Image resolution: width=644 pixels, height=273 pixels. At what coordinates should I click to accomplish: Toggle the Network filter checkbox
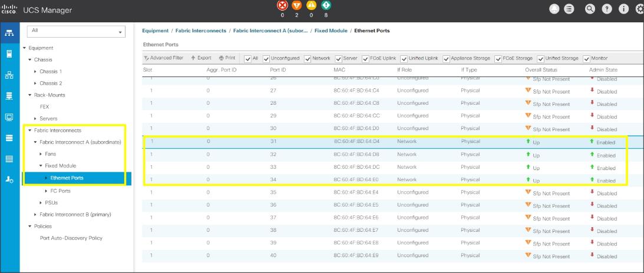(x=308, y=59)
